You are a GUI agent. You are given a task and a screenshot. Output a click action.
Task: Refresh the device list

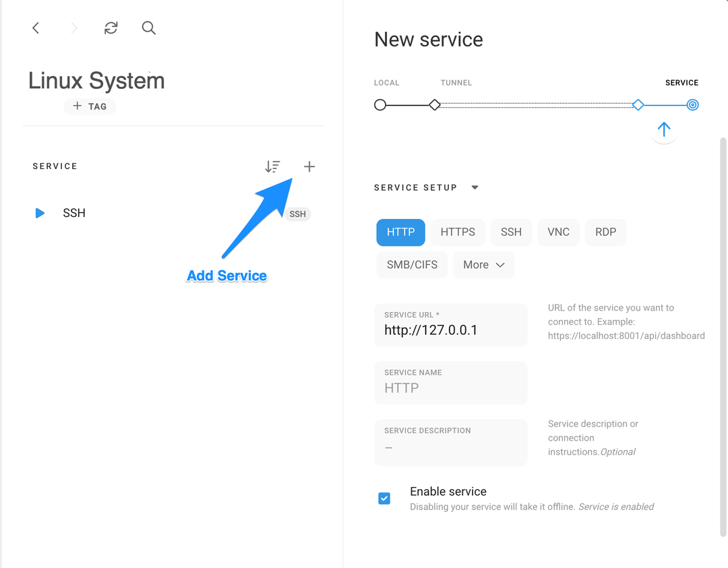click(111, 28)
